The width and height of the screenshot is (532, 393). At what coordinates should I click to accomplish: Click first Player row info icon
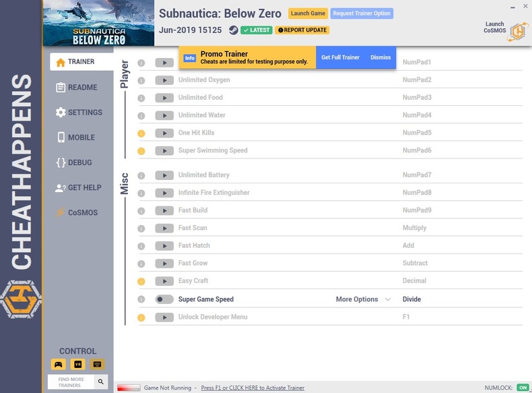pos(141,63)
